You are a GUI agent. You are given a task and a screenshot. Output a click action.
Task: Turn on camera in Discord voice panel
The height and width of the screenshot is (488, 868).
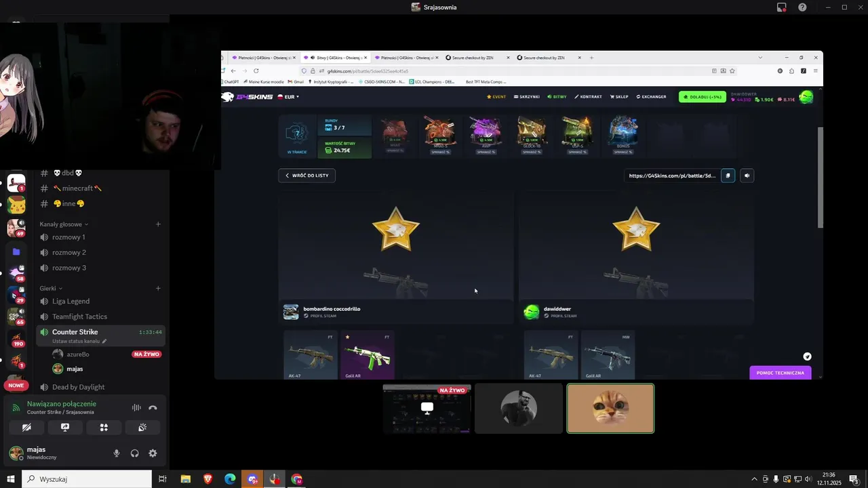[x=26, y=428]
